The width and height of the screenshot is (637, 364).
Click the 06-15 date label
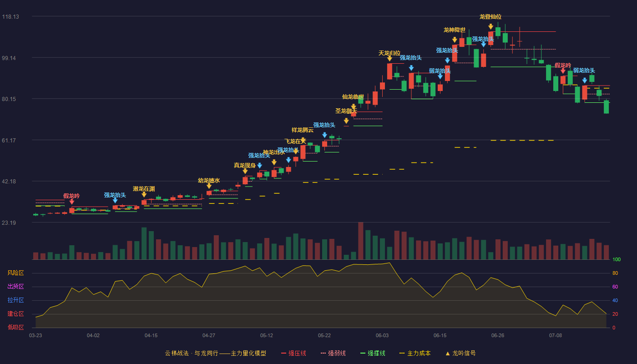pyautogui.click(x=440, y=335)
